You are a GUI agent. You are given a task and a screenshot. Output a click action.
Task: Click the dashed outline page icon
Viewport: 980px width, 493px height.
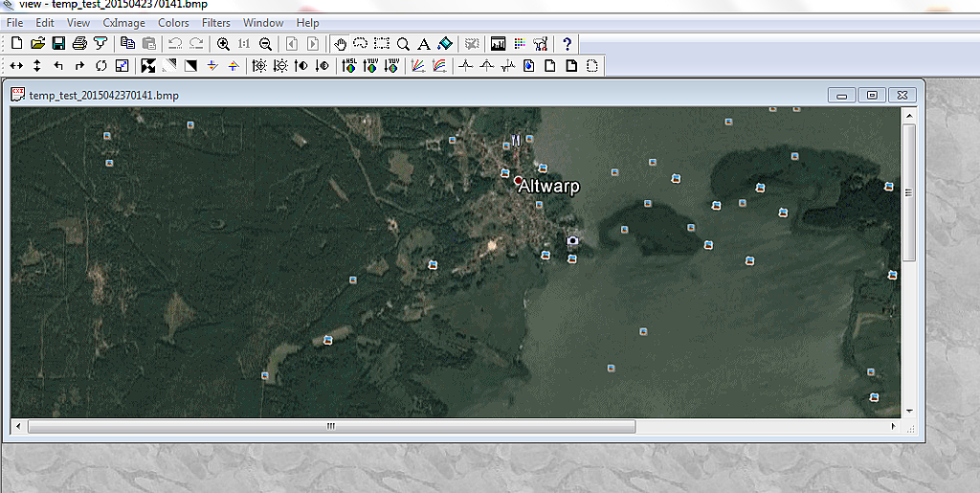coord(592,65)
